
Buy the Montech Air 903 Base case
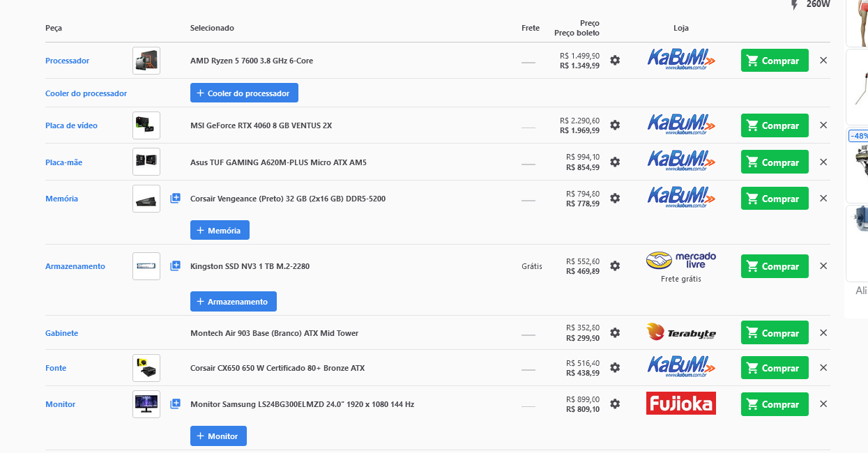(775, 333)
